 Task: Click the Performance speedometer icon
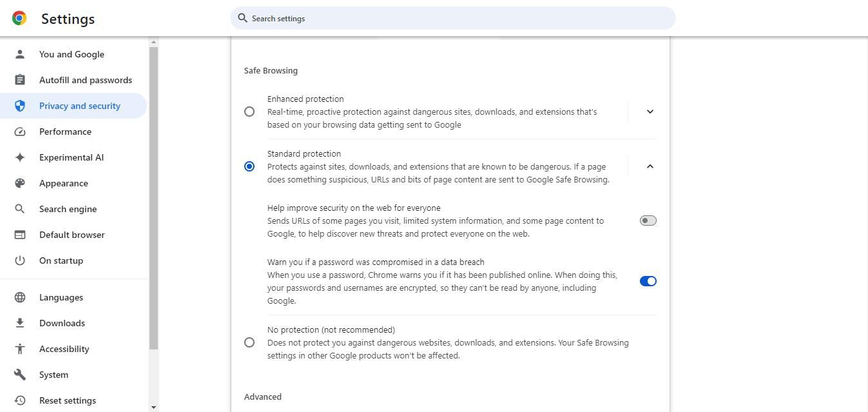tap(20, 132)
